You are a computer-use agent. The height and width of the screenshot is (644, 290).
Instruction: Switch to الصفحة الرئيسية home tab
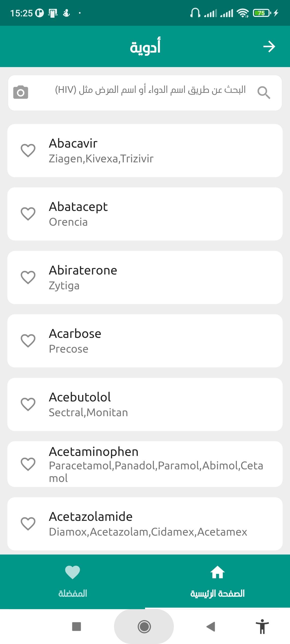218,581
